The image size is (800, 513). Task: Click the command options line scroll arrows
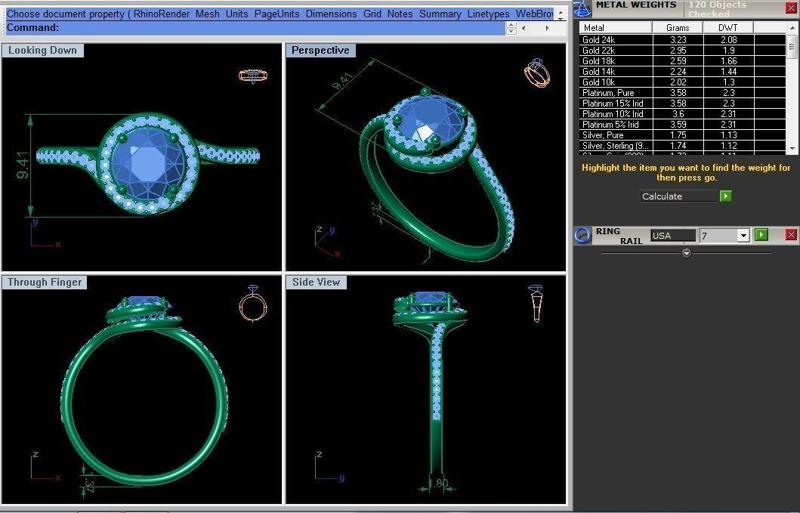pyautogui.click(x=561, y=14)
